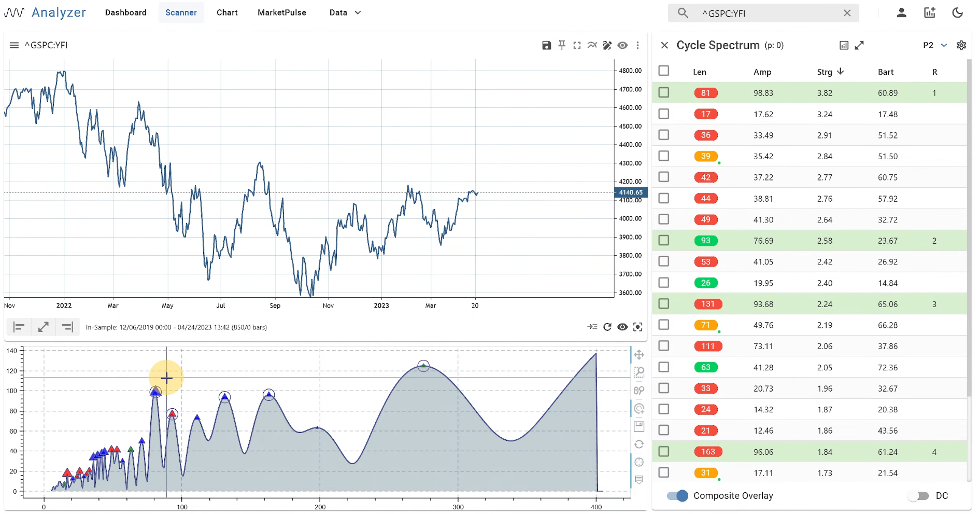Toggle chart visibility eye icon in header

tap(622, 46)
